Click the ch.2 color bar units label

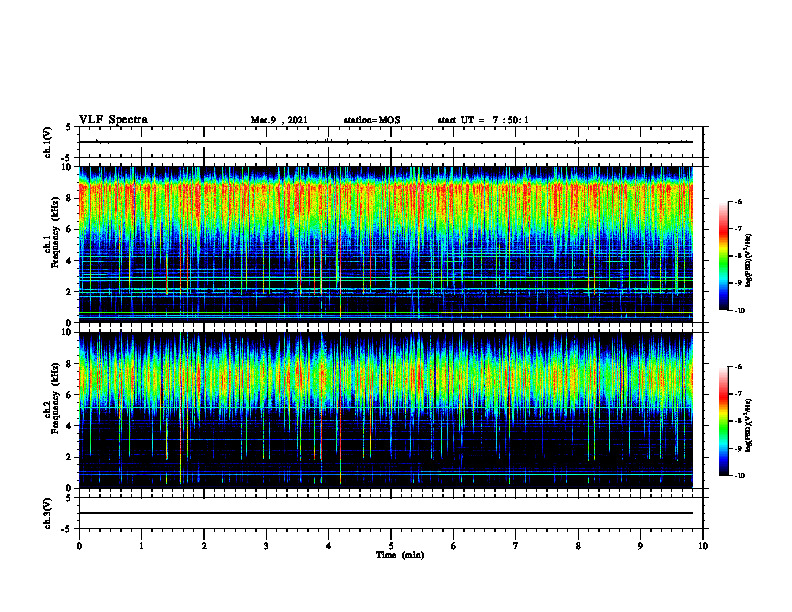coord(749,426)
